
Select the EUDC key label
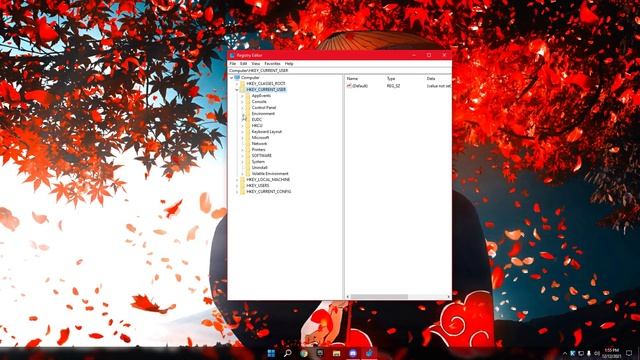257,120
